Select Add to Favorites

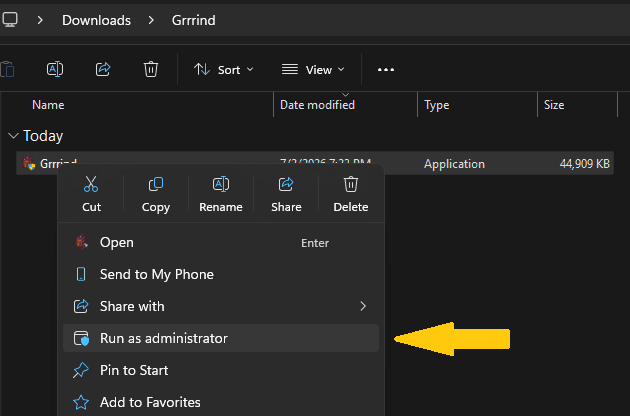click(x=221, y=402)
